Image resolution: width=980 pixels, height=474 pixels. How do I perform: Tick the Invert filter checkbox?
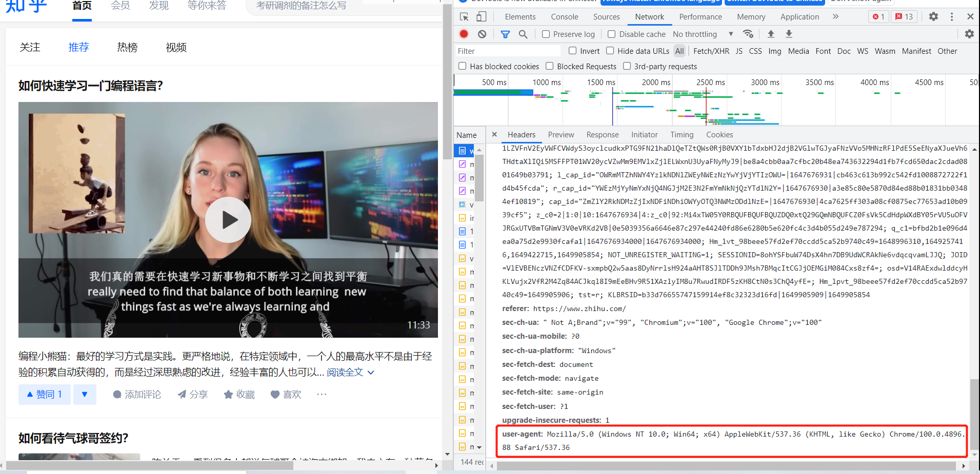(572, 51)
